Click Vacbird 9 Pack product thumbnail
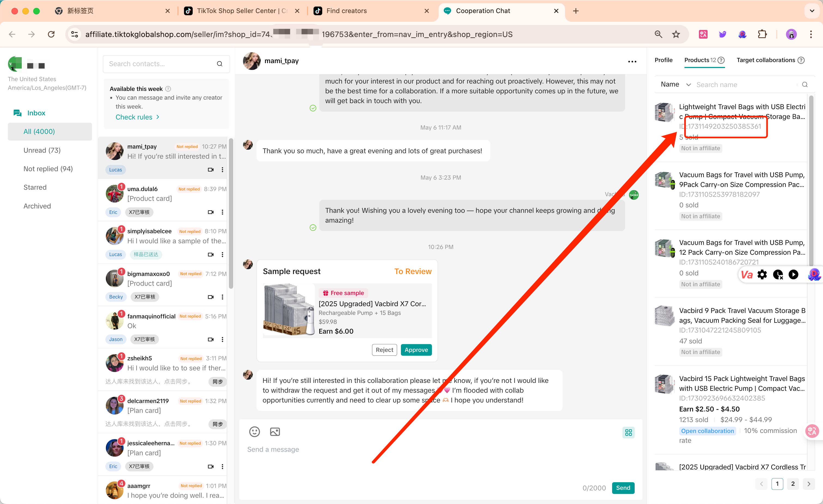823x504 pixels. click(x=664, y=316)
